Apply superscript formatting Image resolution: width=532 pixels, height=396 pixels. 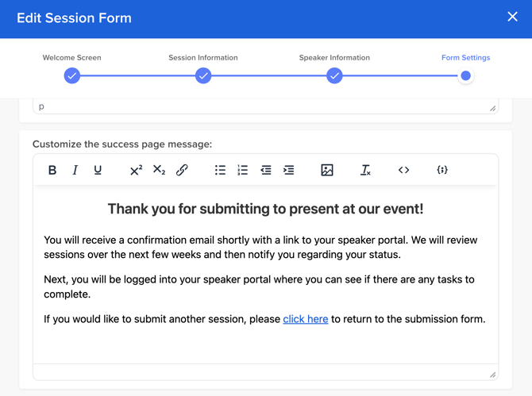click(x=136, y=170)
